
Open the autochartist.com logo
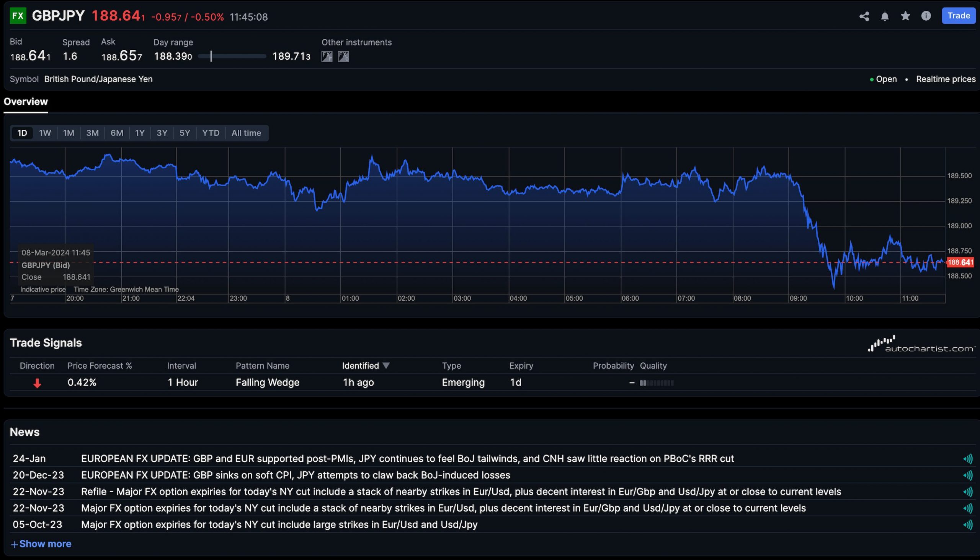921,344
